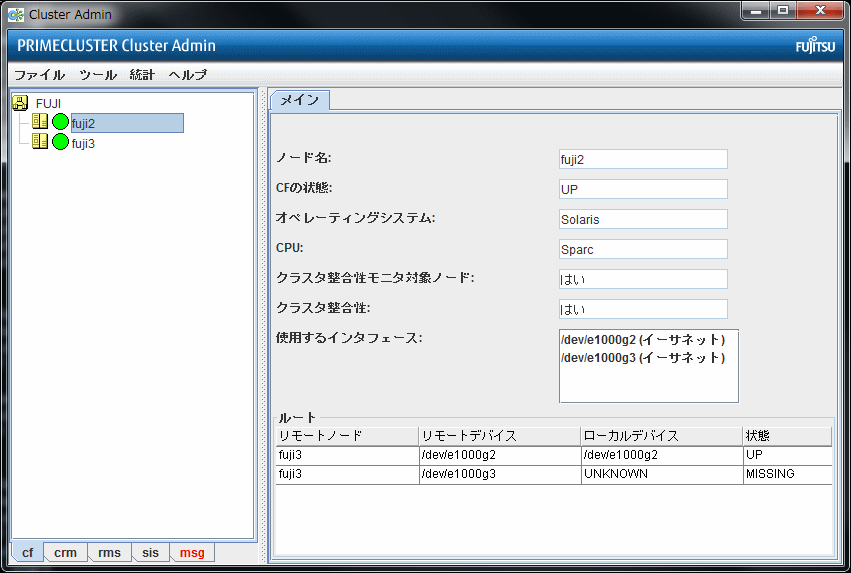Switch to the sis tab

click(150, 552)
